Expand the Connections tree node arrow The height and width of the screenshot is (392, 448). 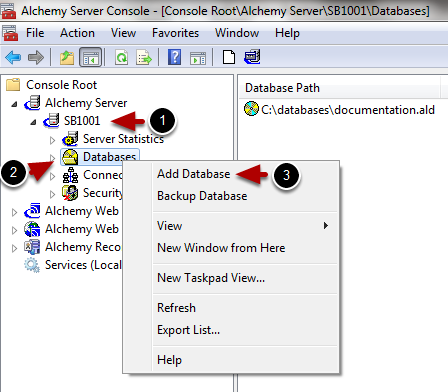tap(52, 176)
